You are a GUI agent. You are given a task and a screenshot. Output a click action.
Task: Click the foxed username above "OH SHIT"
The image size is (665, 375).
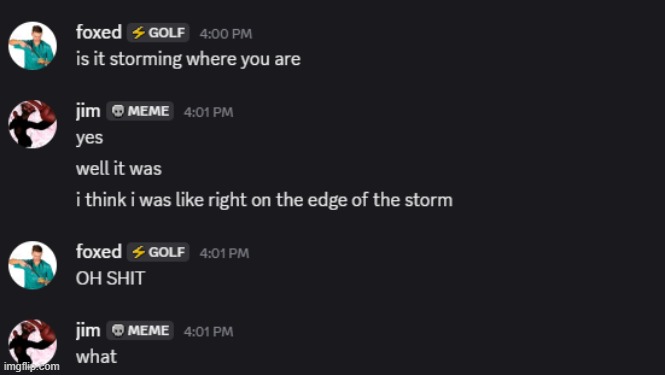tap(99, 252)
